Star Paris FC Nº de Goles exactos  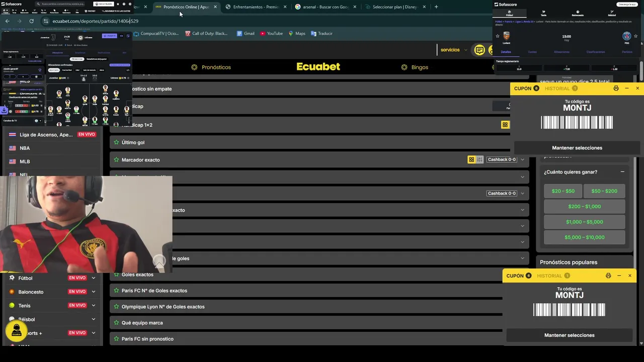tap(116, 291)
